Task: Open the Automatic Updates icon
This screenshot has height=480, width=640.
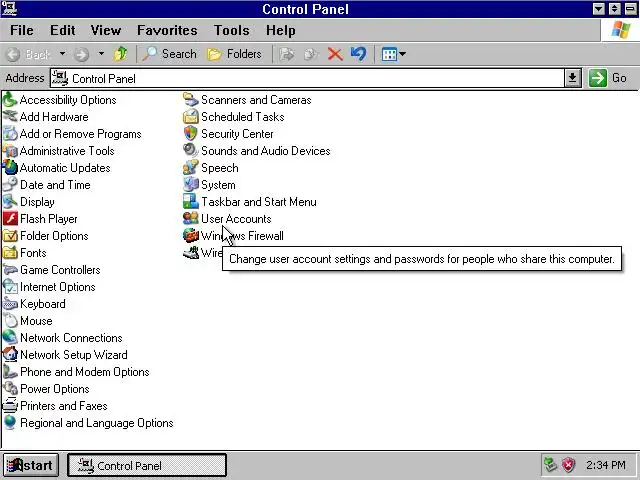Action: pyautogui.click(x=10, y=168)
